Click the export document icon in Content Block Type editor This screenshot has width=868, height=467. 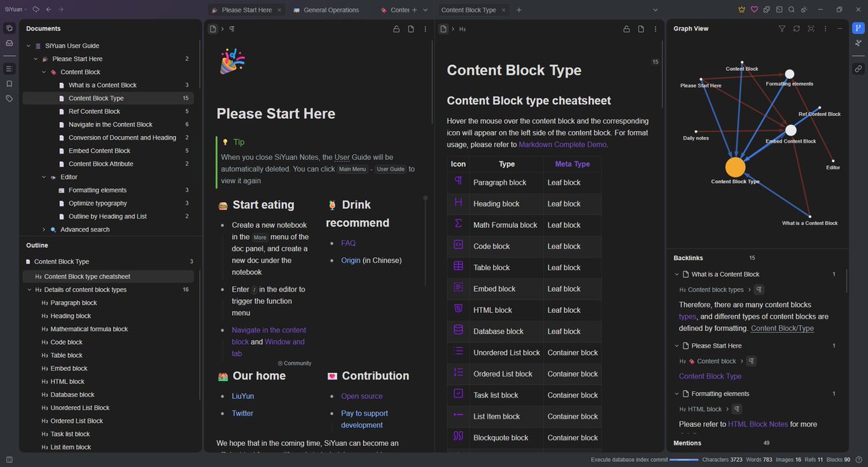[x=641, y=29]
